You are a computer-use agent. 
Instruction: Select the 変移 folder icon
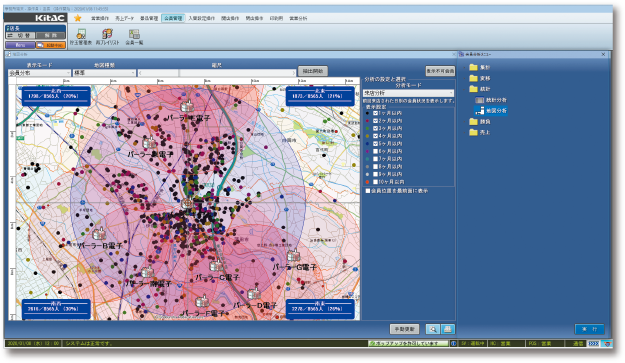(474, 78)
